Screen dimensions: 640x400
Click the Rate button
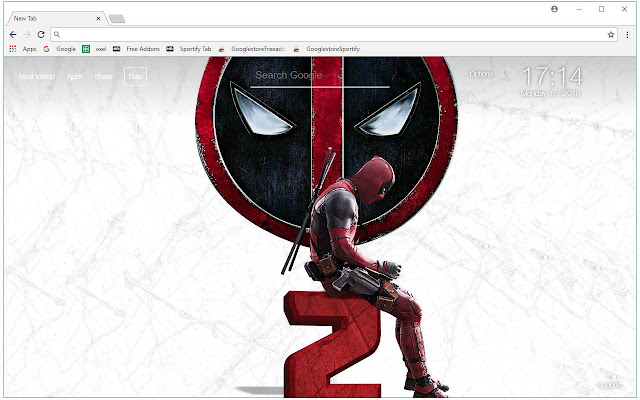(136, 76)
